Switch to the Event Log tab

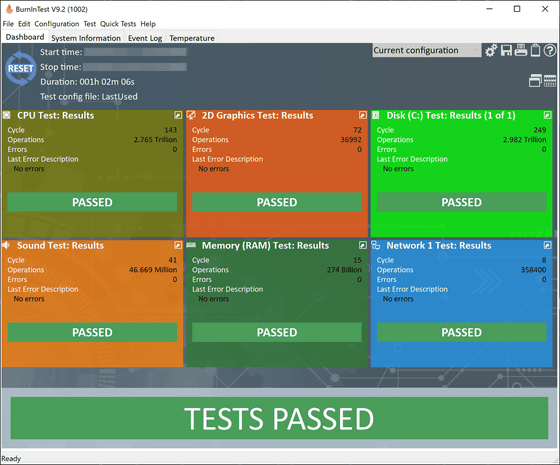[145, 38]
